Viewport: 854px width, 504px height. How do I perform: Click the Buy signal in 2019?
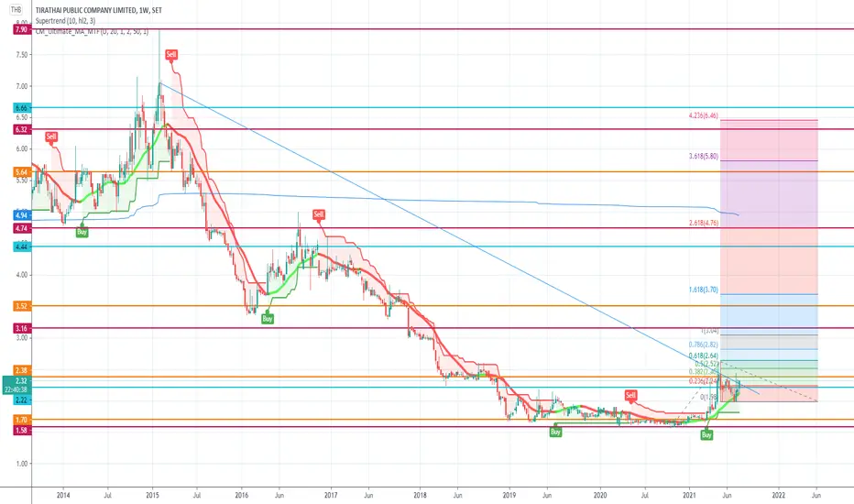pos(555,432)
